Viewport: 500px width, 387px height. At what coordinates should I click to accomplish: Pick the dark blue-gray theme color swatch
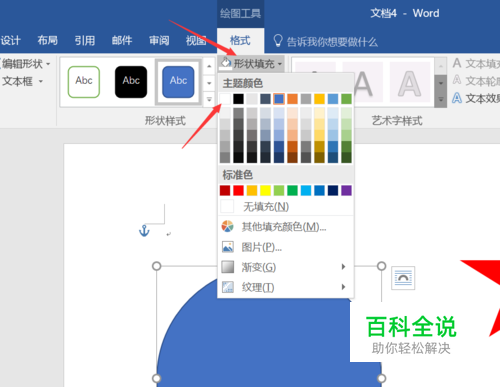265,99
